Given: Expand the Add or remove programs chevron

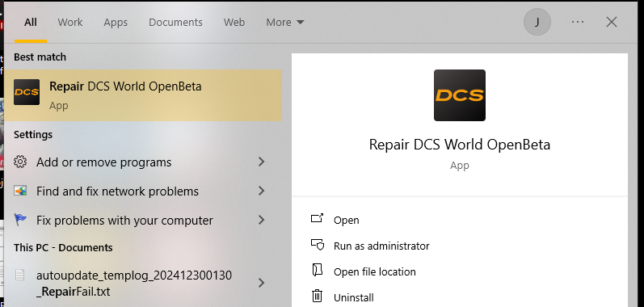Looking at the screenshot, I should point(261,162).
